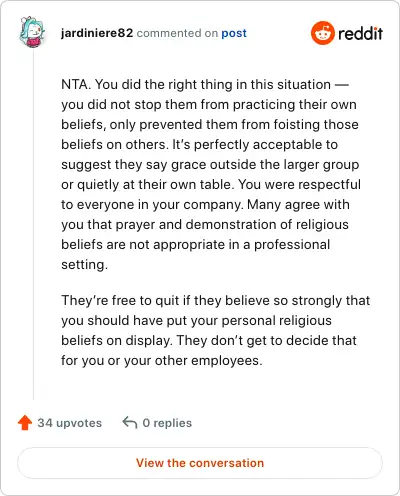The image size is (400, 496).
Task: Click the line "for you or your other employees."
Action: pos(162,360)
